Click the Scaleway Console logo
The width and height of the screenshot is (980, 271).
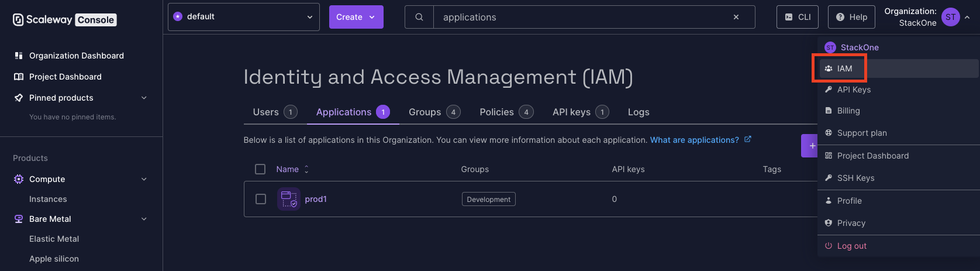64,20
